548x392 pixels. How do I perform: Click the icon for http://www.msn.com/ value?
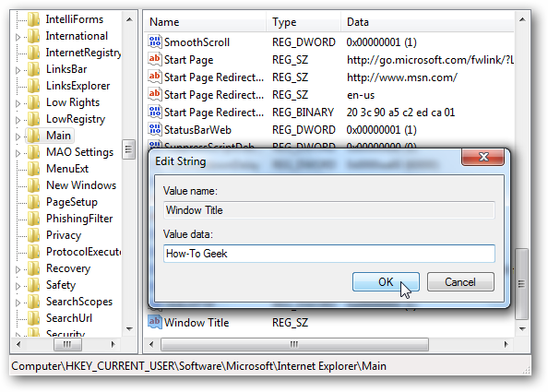coord(154,77)
